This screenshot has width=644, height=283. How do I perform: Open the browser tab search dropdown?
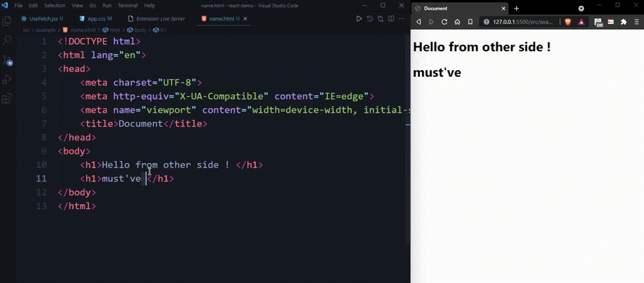coord(581,8)
